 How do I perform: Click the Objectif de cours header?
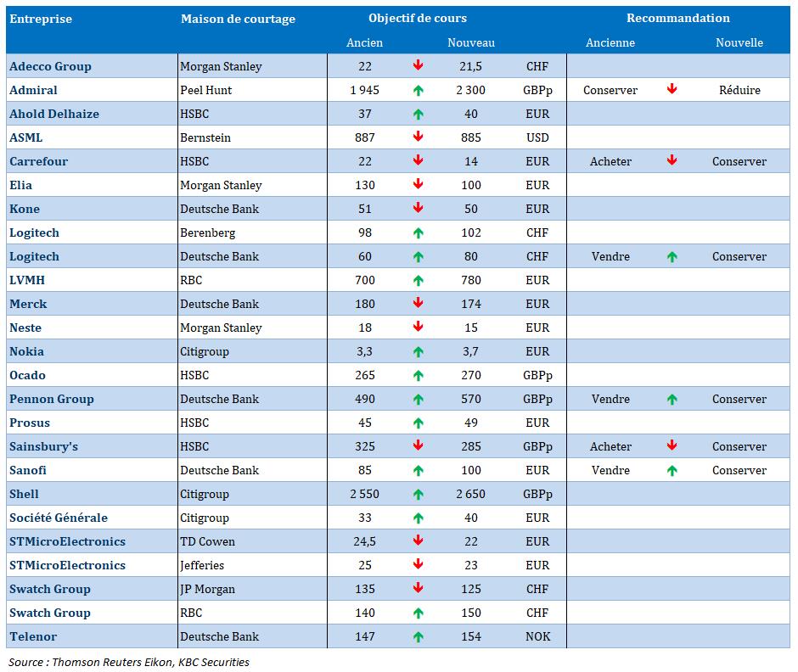click(418, 18)
